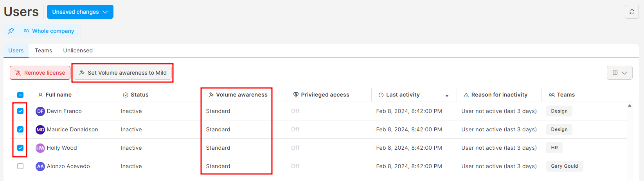Uncheck Devin Franco's row checkbox
This screenshot has width=644, height=181.
click(20, 111)
